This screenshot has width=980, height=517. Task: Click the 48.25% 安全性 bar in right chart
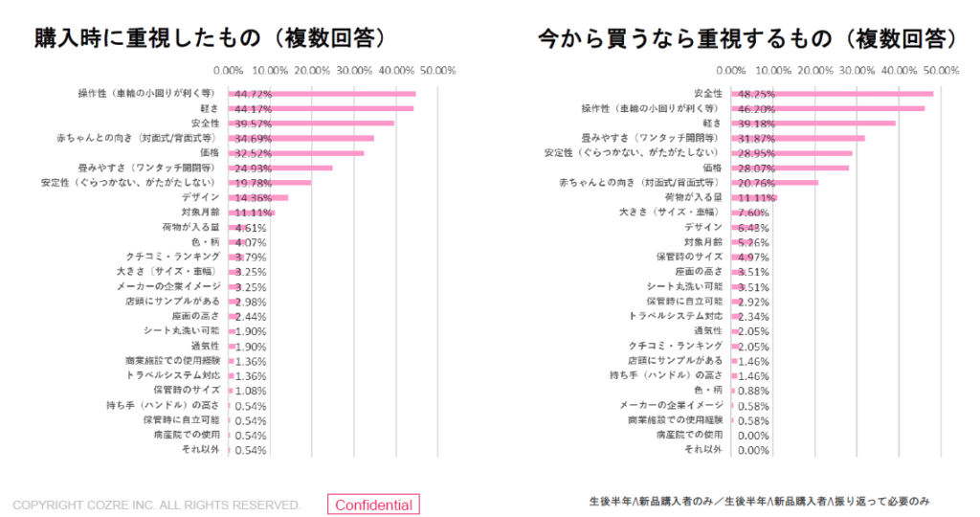pos(832,94)
